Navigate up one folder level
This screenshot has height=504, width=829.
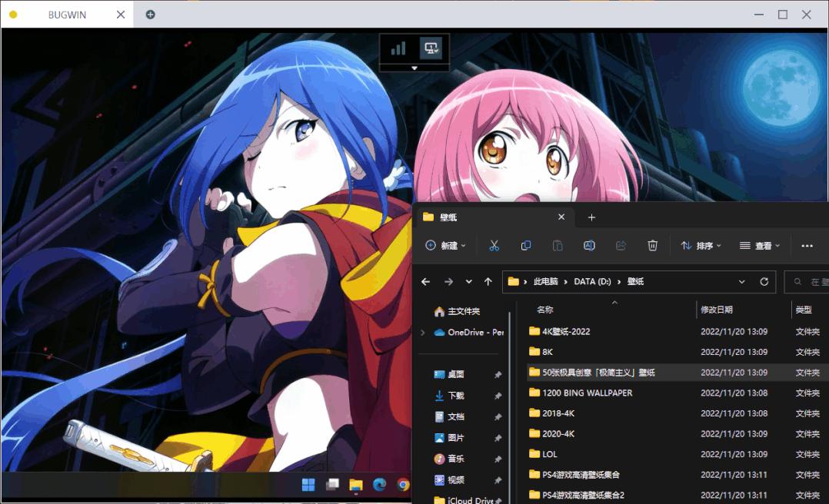pos(488,281)
